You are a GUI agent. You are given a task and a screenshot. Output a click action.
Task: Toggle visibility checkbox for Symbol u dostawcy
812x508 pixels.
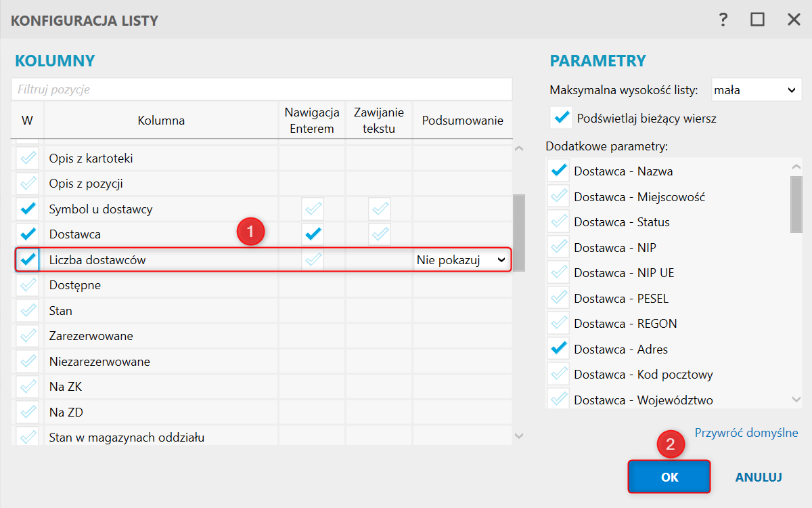click(x=28, y=209)
